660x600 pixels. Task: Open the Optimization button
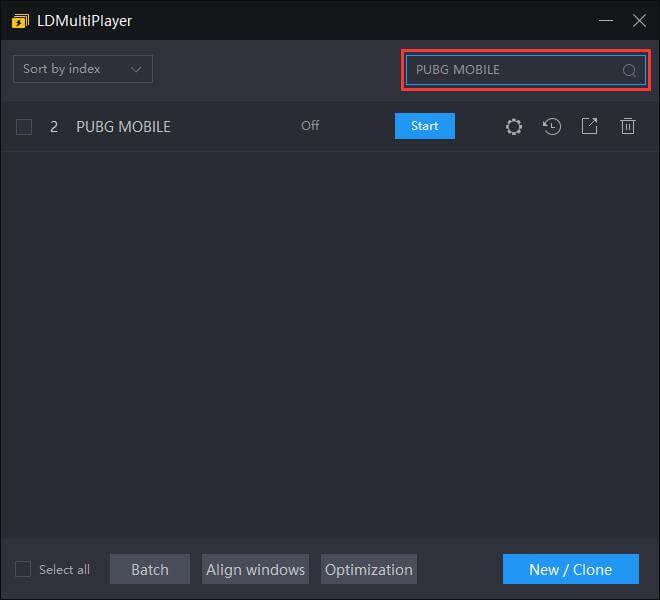[369, 569]
